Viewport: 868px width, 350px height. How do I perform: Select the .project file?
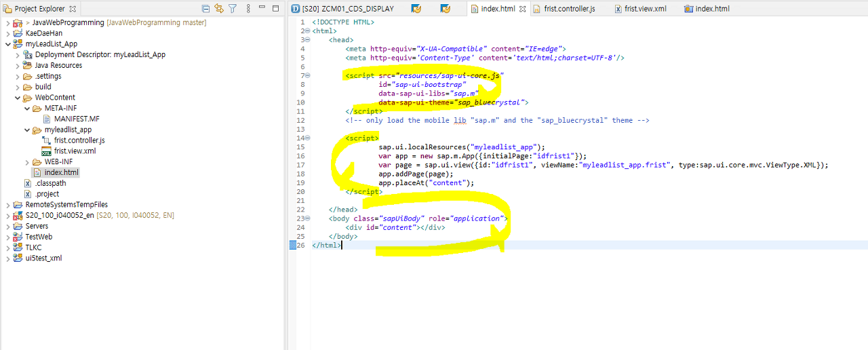coord(47,194)
